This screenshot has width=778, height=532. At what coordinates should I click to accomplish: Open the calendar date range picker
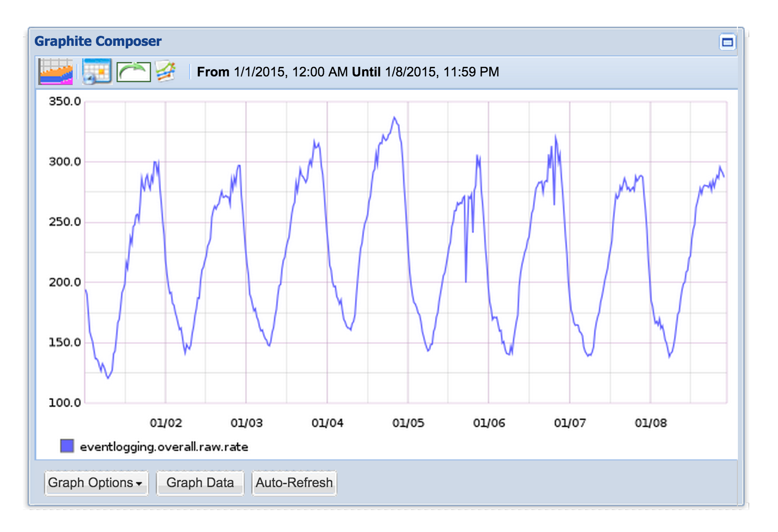pyautogui.click(x=97, y=72)
